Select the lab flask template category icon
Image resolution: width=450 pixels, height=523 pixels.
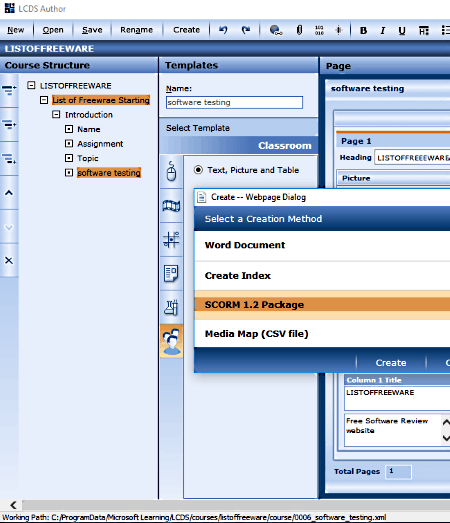coord(171,307)
